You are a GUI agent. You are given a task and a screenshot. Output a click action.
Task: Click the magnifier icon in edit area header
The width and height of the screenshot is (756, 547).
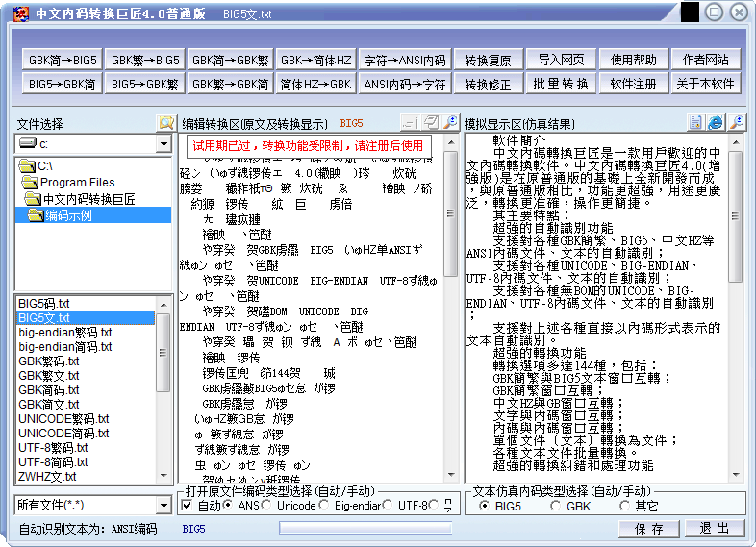click(x=450, y=123)
